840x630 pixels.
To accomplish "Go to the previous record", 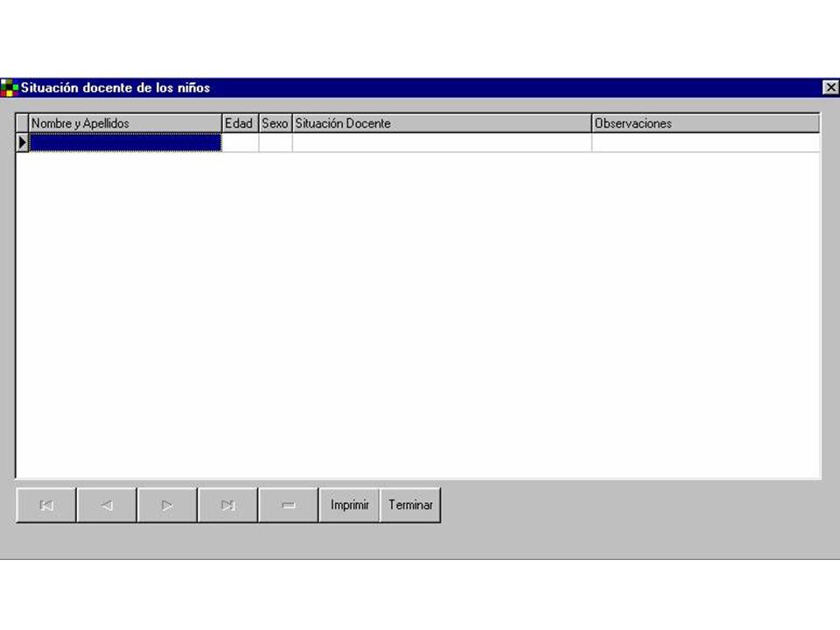I will [107, 506].
